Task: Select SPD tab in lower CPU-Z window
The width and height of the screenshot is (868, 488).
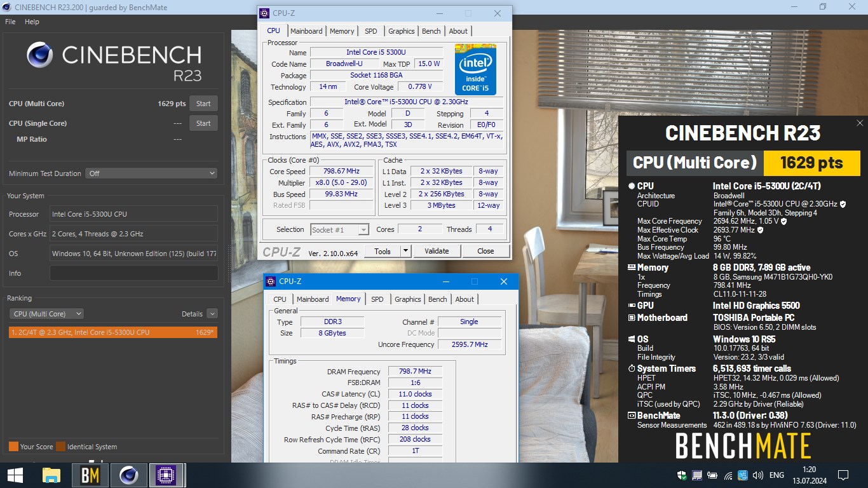Action: coord(377,299)
